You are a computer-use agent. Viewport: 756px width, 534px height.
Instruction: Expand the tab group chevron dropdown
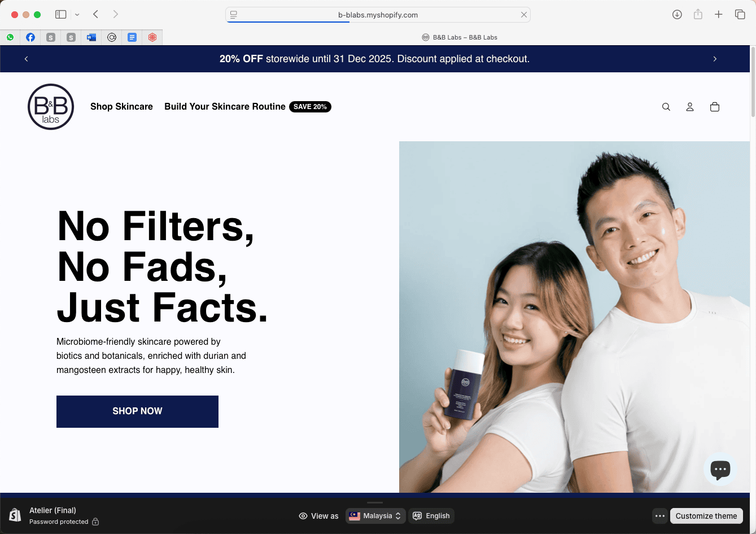pyautogui.click(x=77, y=15)
